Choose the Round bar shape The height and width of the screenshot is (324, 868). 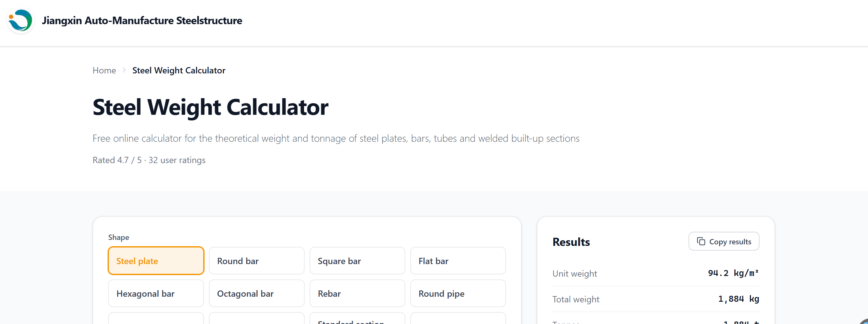[x=256, y=261]
